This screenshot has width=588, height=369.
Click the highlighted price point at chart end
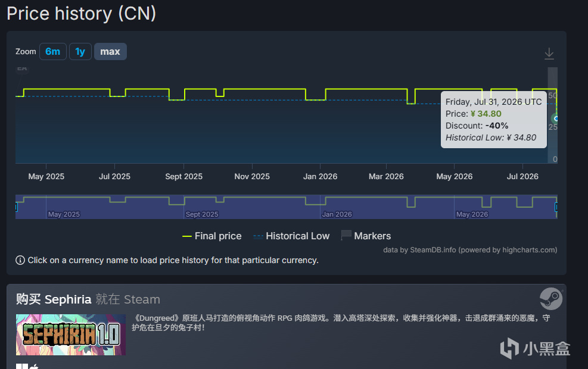[x=556, y=119]
